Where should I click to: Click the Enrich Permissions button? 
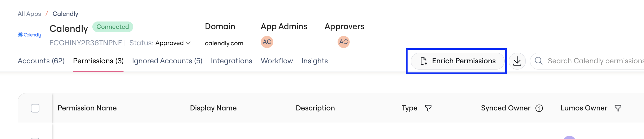[x=458, y=61]
